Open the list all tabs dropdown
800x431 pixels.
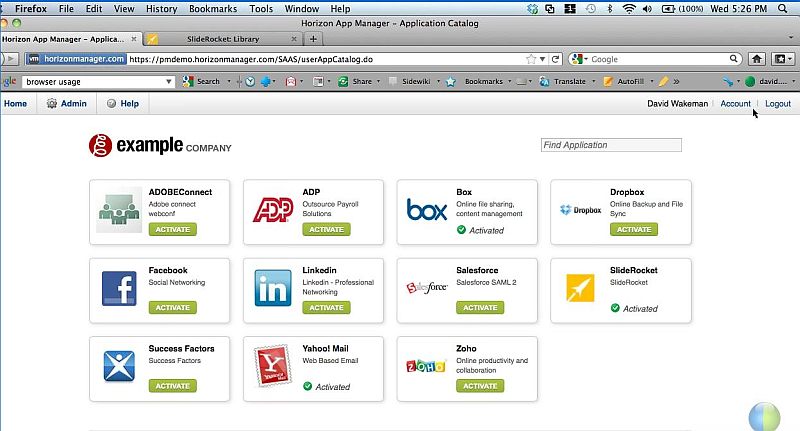pos(791,38)
